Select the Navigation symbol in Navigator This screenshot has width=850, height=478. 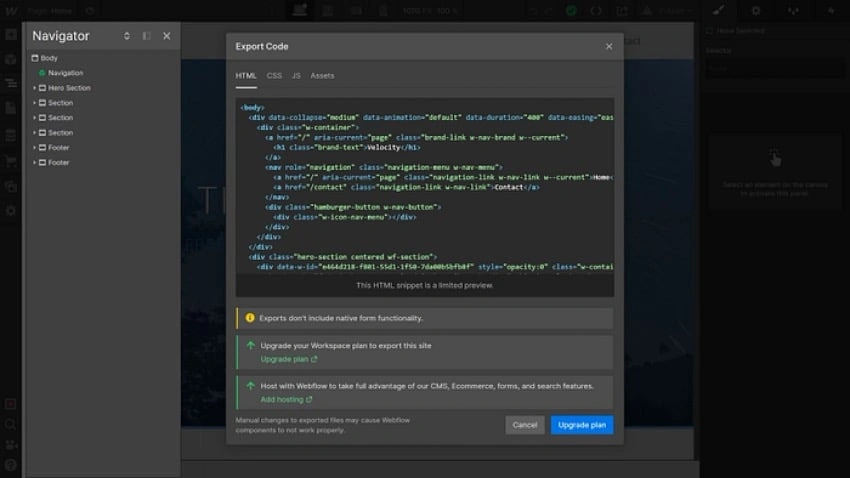tap(65, 73)
